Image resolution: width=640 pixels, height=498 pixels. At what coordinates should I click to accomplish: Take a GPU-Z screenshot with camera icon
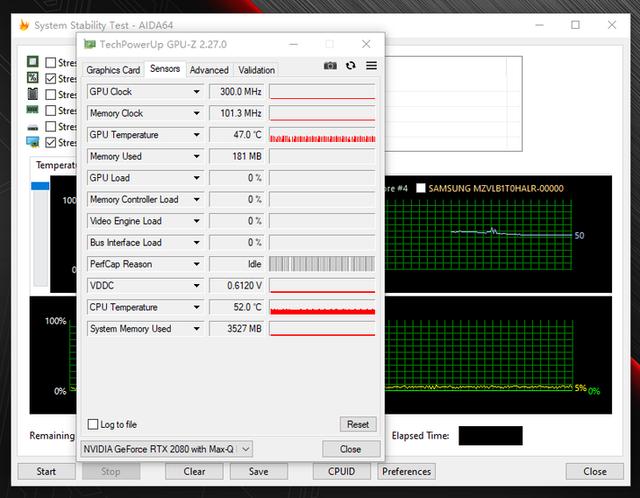[330, 66]
